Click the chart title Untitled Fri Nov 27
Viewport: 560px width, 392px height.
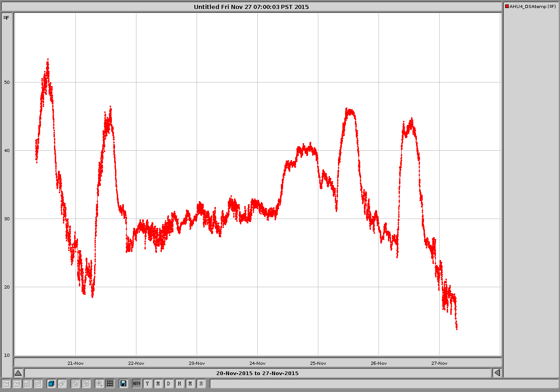pos(251,7)
